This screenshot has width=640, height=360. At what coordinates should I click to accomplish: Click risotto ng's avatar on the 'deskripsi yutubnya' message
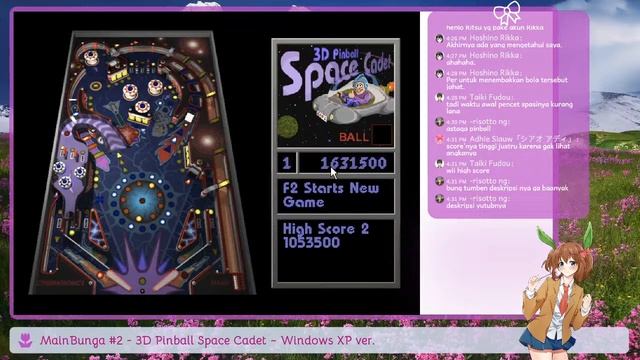[440, 198]
